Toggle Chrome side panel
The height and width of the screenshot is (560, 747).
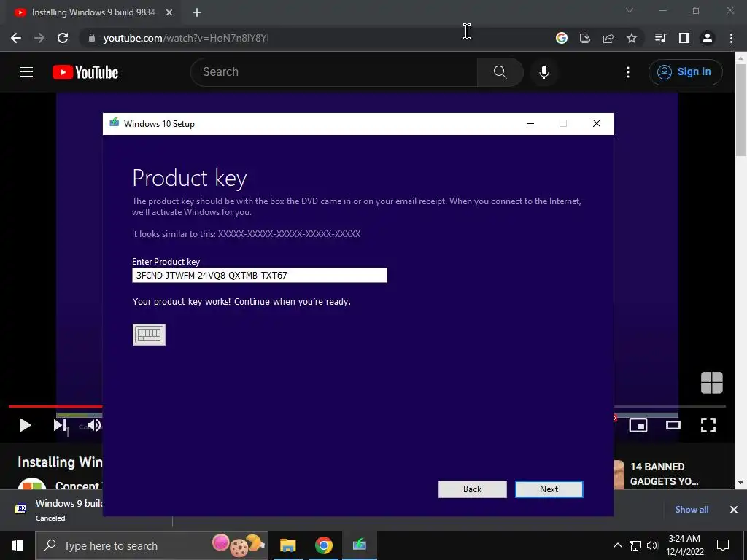pos(684,38)
